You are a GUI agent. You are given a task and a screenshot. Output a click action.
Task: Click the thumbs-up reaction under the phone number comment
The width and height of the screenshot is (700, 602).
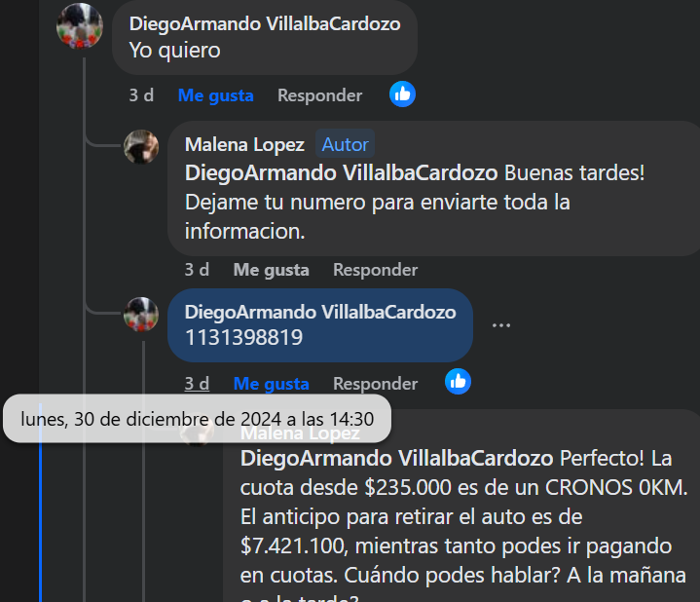(x=458, y=382)
